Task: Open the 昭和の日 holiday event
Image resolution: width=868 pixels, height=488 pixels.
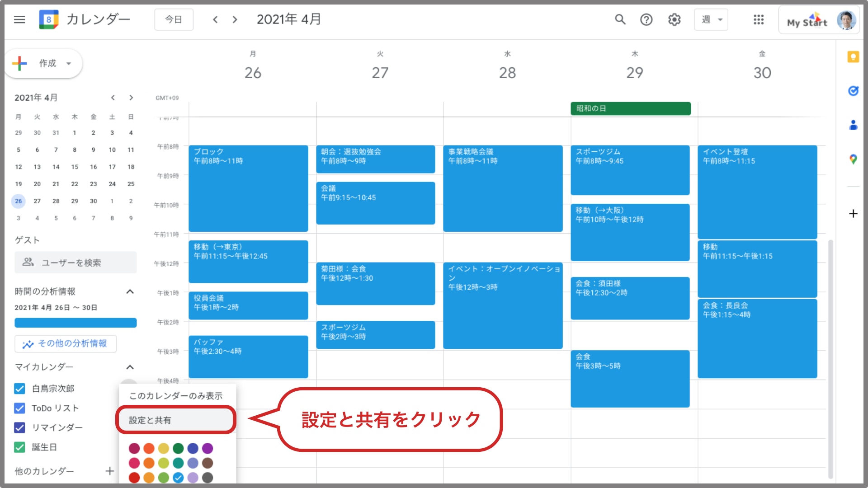Action: (631, 108)
